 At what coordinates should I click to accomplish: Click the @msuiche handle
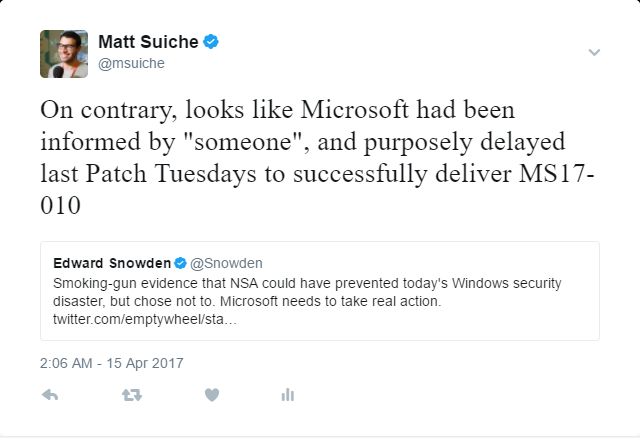[131, 63]
